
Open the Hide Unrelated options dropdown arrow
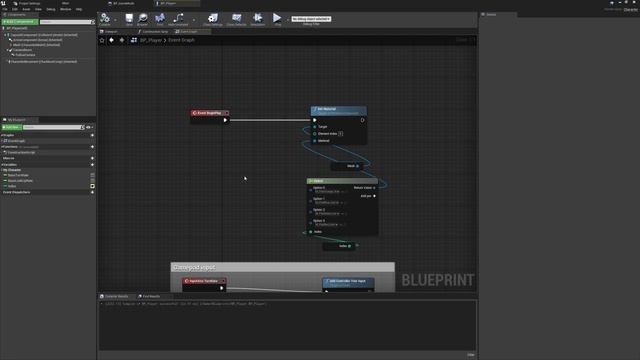[193, 20]
